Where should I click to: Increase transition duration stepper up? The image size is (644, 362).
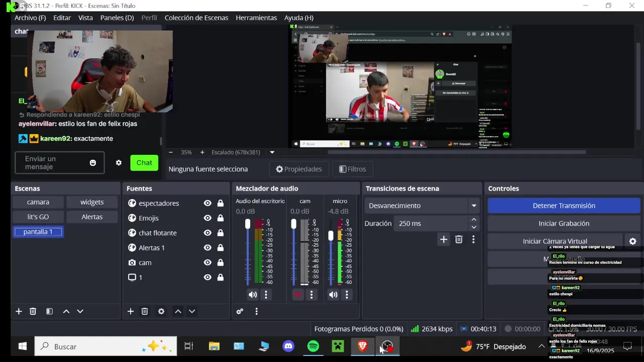point(473,220)
